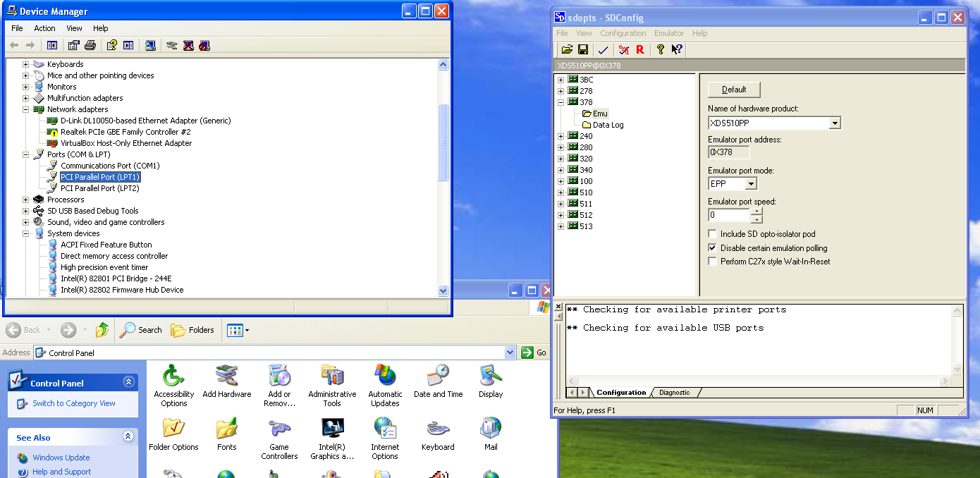Open the Display icon in Control Panel
This screenshot has height=478, width=980.
click(x=491, y=381)
